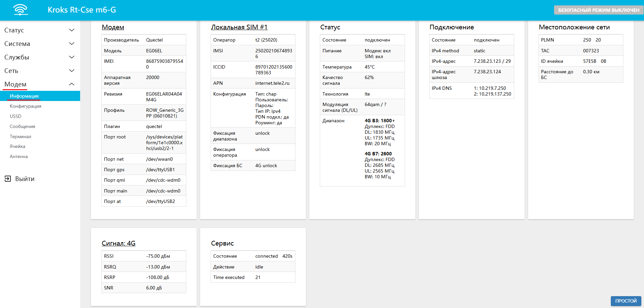
Task: Open the Терминал menu entry
Action: [x=20, y=136]
